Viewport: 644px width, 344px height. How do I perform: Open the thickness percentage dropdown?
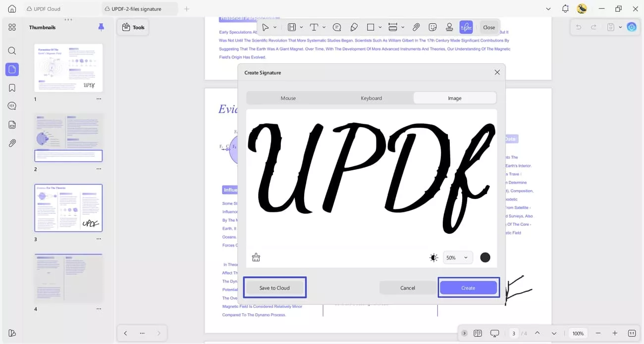pos(457,257)
